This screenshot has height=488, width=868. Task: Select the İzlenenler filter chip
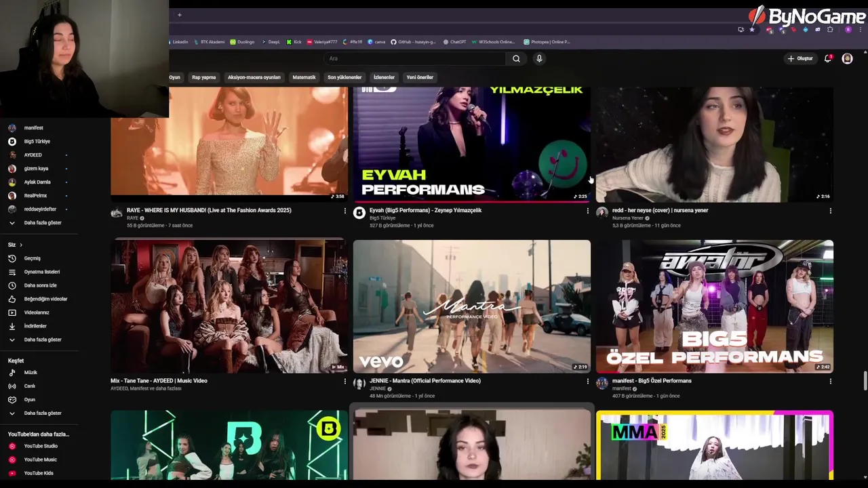tap(384, 77)
